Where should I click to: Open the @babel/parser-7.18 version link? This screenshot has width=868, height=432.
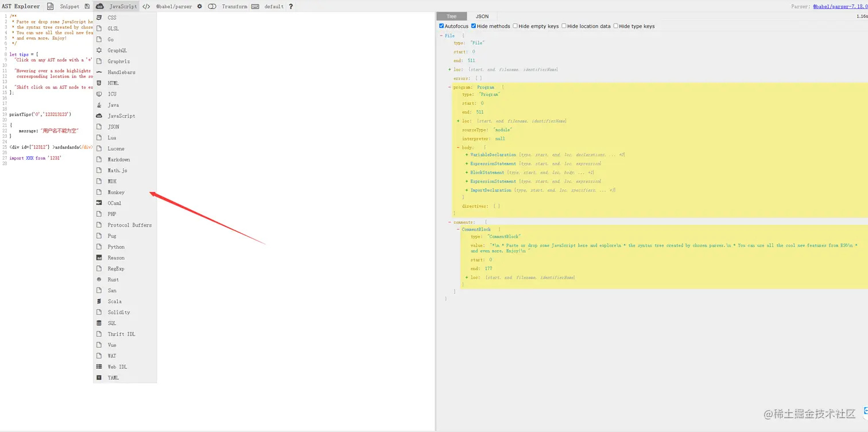click(x=840, y=6)
